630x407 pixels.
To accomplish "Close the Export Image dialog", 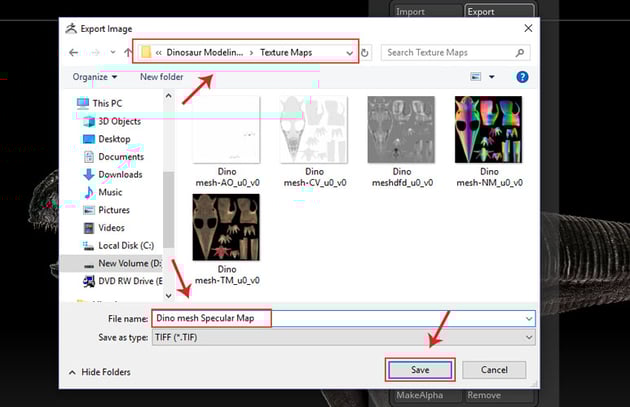I will coord(528,28).
